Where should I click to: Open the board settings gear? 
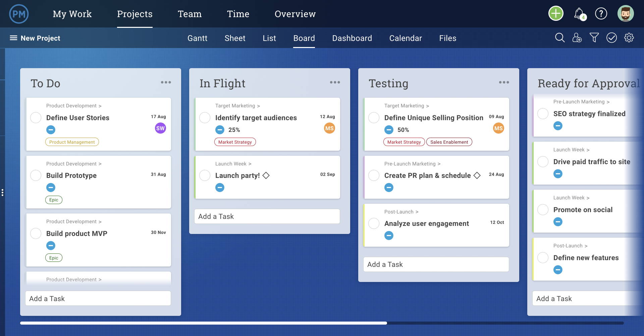[x=629, y=38]
